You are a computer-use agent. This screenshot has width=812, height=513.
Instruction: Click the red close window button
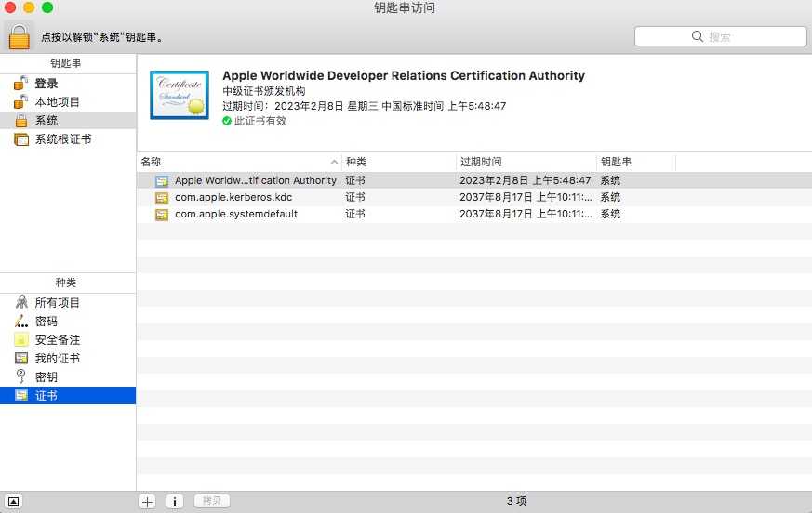pos(10,7)
